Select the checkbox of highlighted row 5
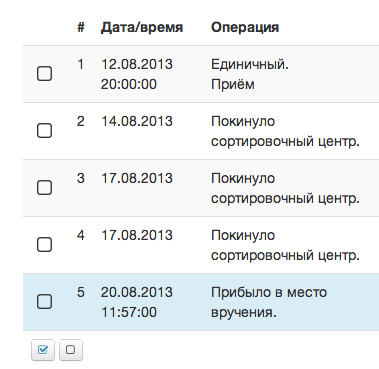The height and width of the screenshot is (369, 379). (x=44, y=302)
